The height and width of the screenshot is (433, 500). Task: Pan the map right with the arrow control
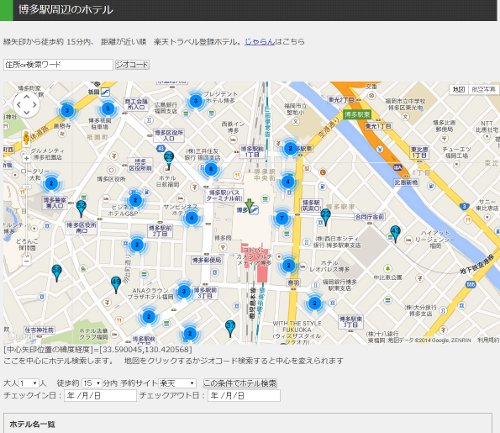(34, 105)
